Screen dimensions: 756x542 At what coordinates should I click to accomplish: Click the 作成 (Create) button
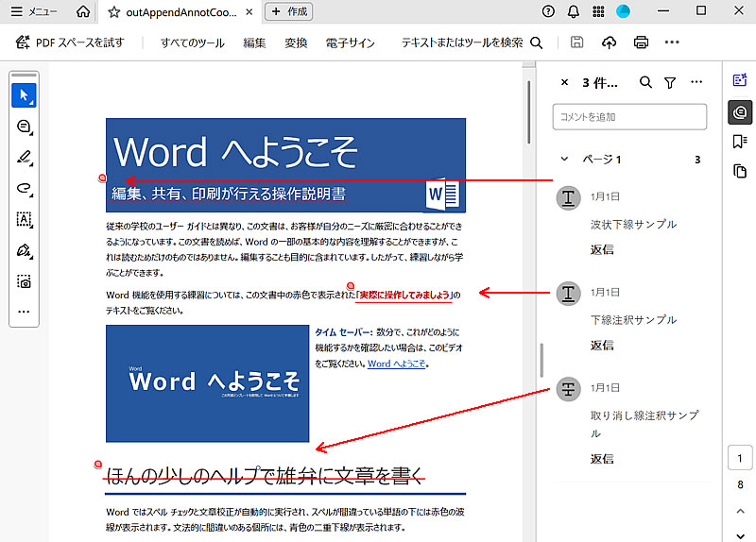tap(289, 11)
